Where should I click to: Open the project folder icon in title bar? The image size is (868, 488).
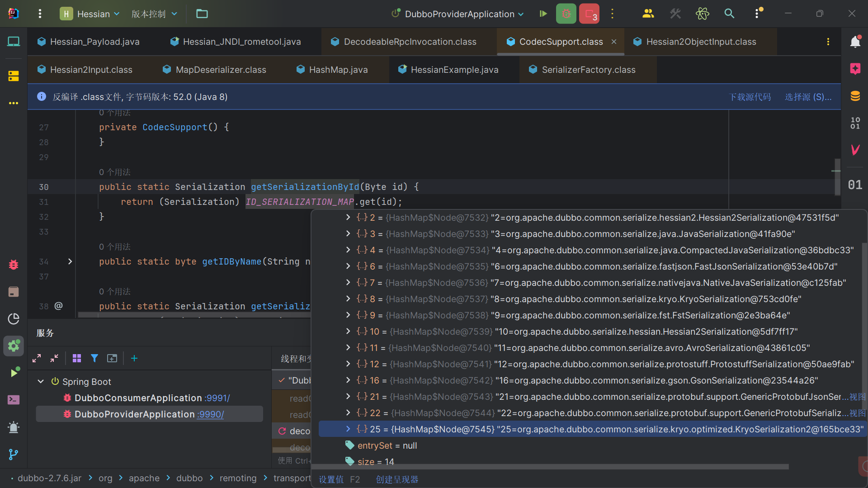coord(202,14)
